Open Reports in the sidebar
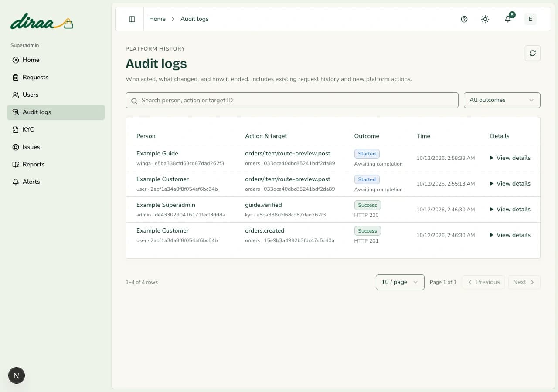Viewport: 558px width, 392px height. coord(56,165)
